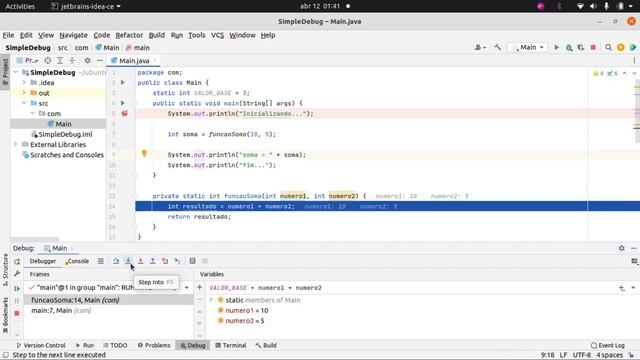Select frame main:7, Main

pyautogui.click(x=108, y=311)
